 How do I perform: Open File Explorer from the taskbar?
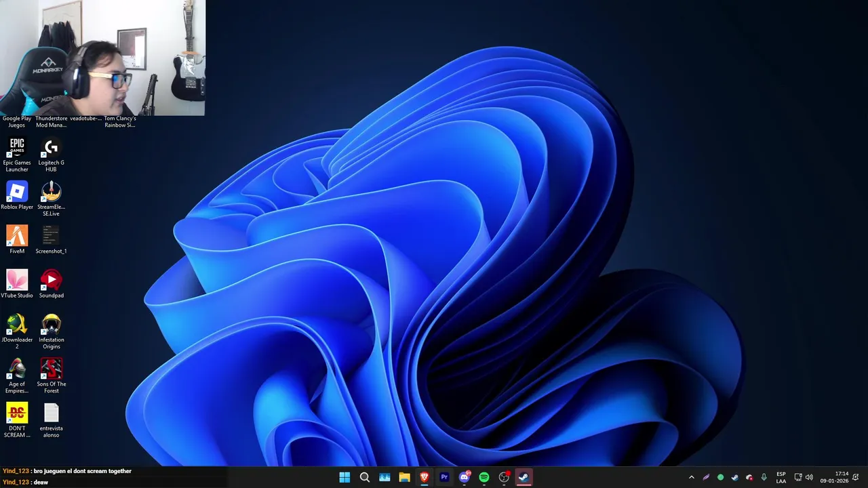pos(404,477)
